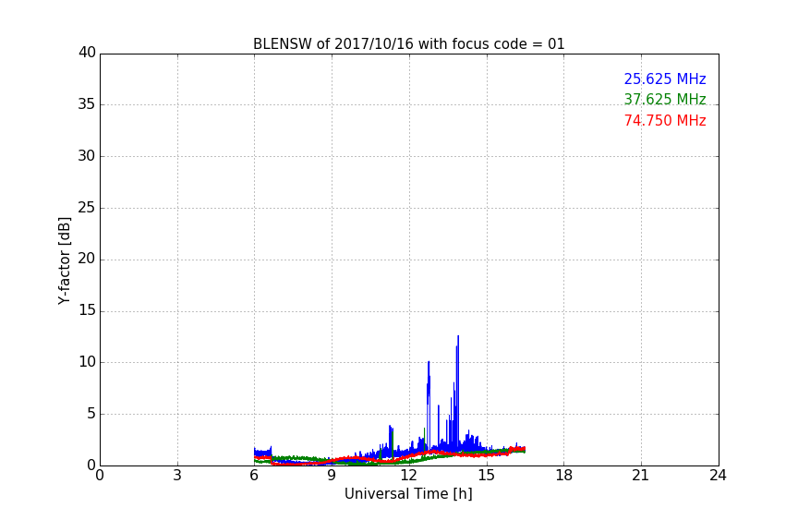Click the x-axis tick label 24
This screenshot has width=798, height=532.
718,476
